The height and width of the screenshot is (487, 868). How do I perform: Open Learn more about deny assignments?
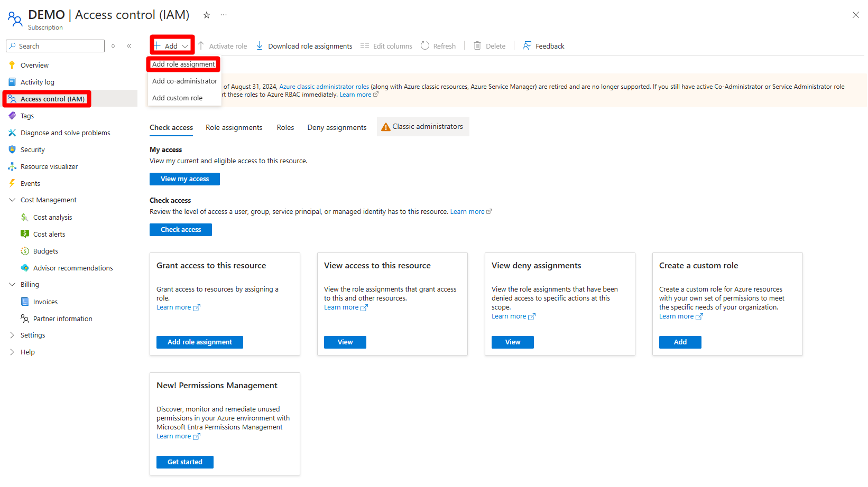pyautogui.click(x=509, y=316)
